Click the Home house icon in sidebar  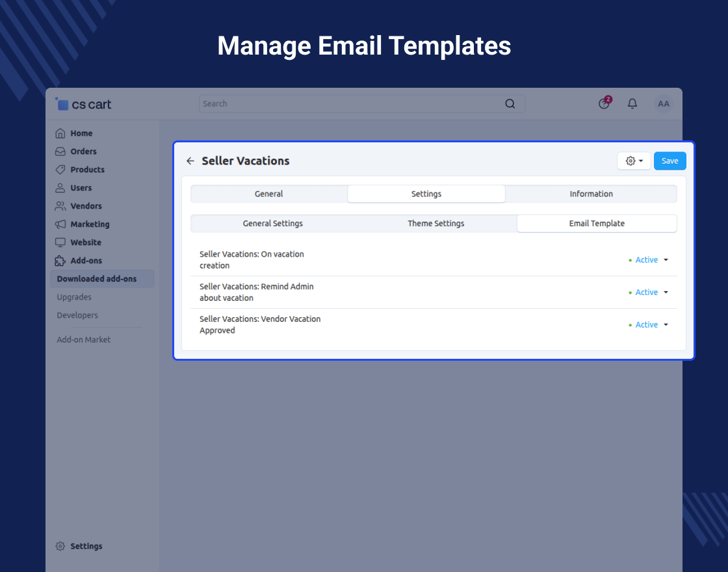pyautogui.click(x=60, y=133)
